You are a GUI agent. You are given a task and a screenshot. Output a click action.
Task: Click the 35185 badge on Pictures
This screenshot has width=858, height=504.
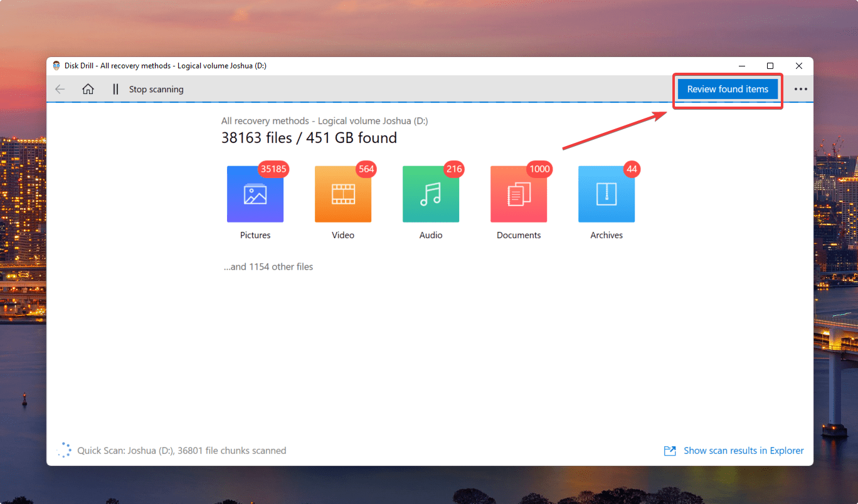(274, 169)
